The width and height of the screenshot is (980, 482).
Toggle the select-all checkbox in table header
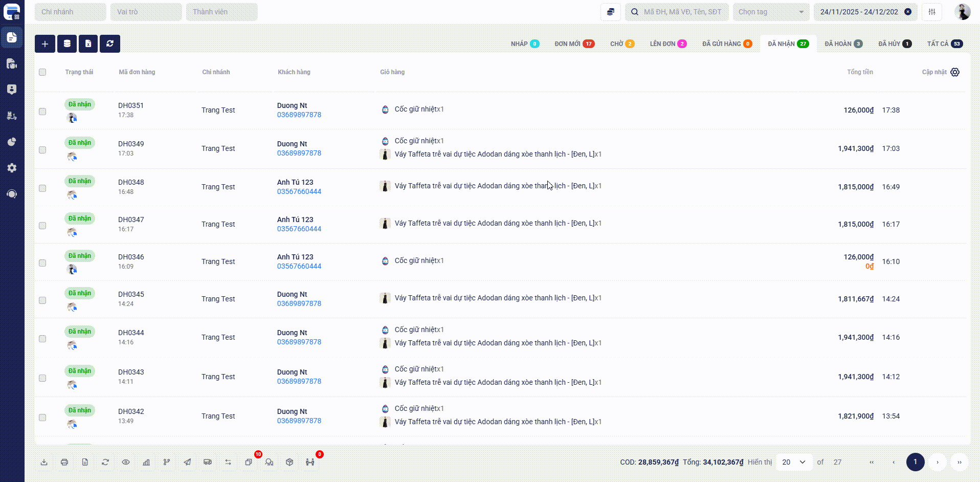(x=42, y=72)
